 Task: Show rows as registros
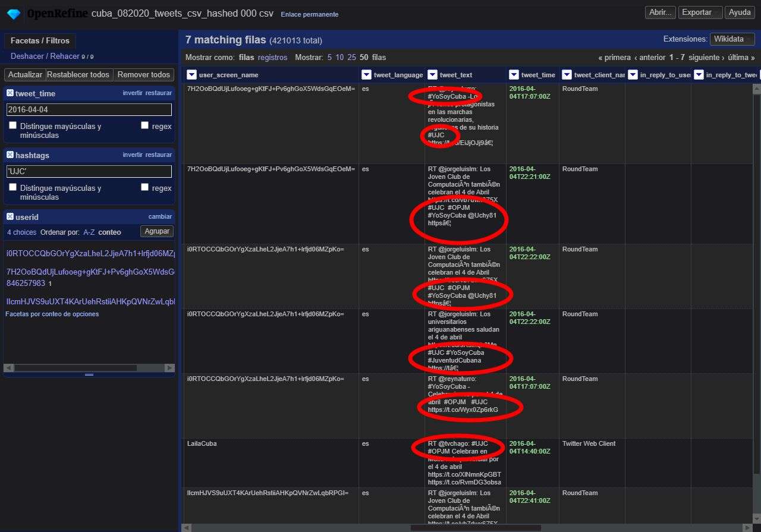pos(272,58)
